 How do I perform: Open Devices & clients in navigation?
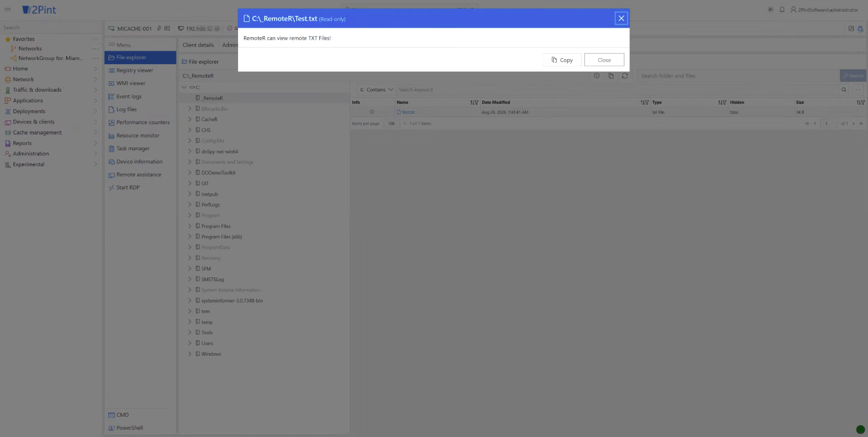click(x=50, y=122)
